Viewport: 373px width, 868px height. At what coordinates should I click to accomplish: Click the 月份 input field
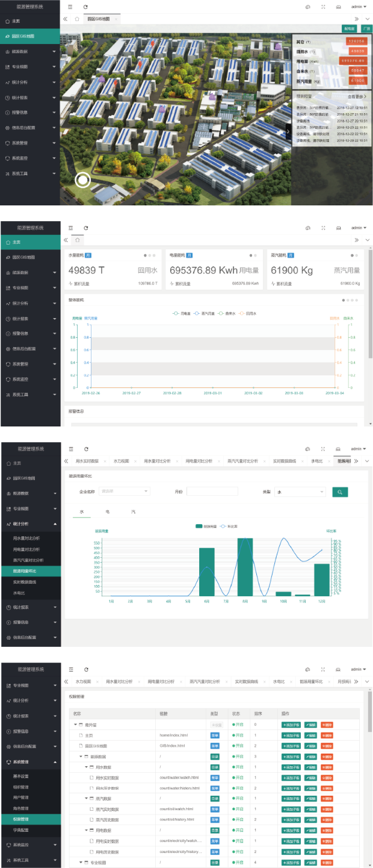tap(212, 492)
